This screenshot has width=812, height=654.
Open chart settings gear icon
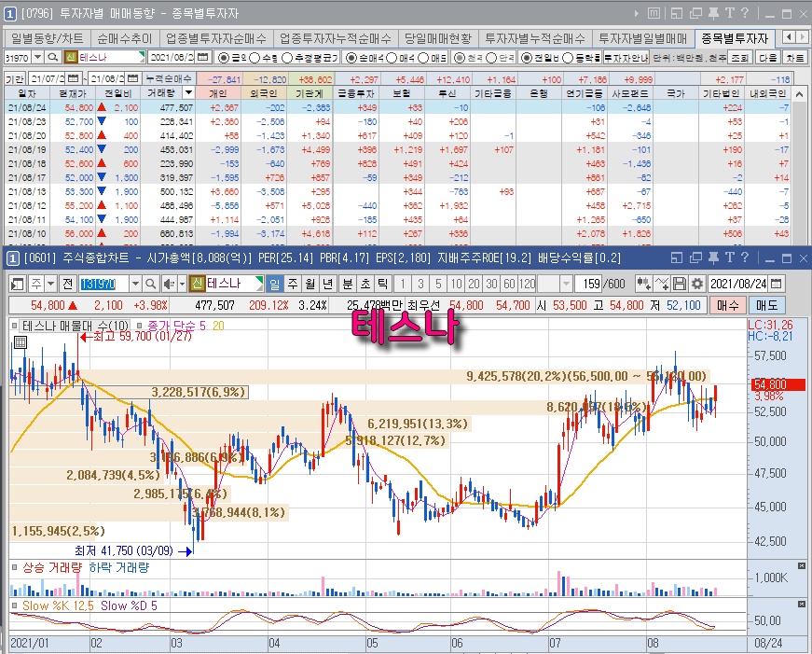[x=697, y=284]
